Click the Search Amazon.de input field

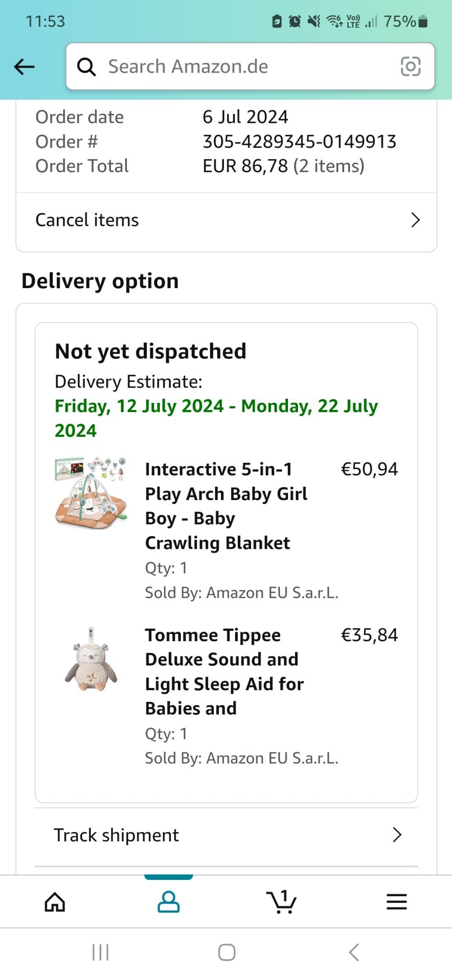point(249,67)
